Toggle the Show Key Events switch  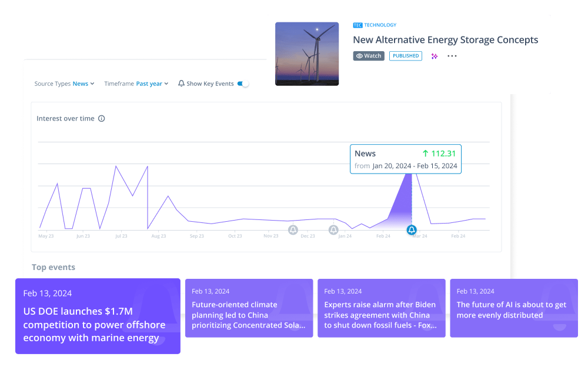[x=243, y=84]
